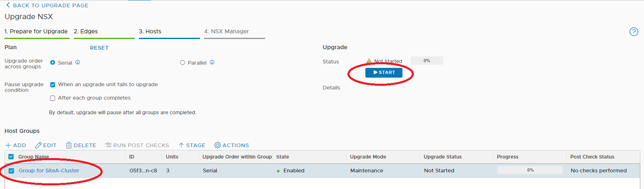Enable pause after each group completes
644x189 pixels.
click(x=53, y=98)
